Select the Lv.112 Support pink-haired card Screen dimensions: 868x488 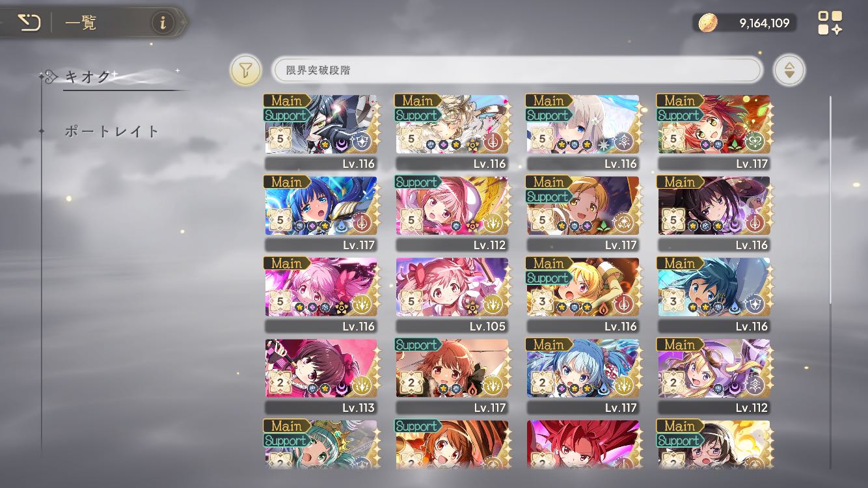coord(452,213)
